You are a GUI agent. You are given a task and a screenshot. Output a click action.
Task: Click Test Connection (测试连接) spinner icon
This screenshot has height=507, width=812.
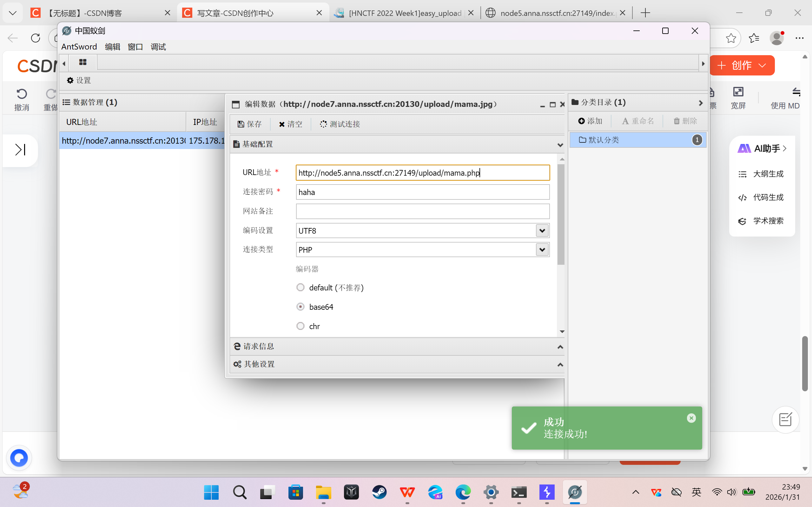pos(323,124)
